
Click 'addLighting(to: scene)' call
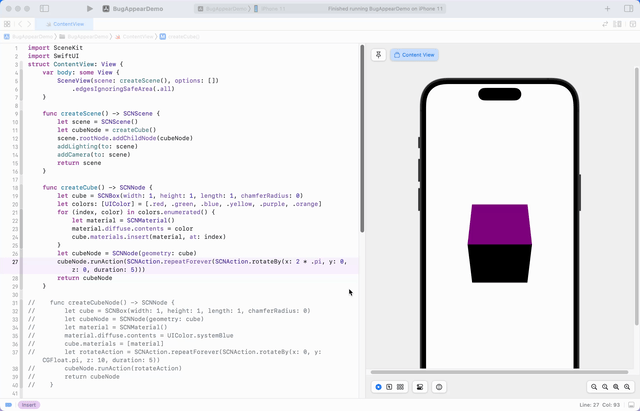(x=98, y=147)
